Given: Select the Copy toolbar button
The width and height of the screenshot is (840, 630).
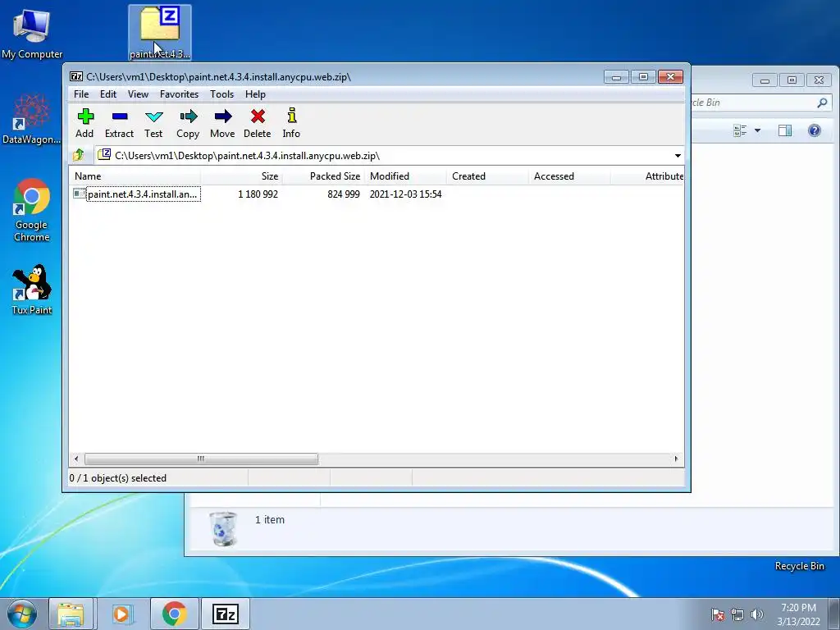Looking at the screenshot, I should pyautogui.click(x=188, y=123).
